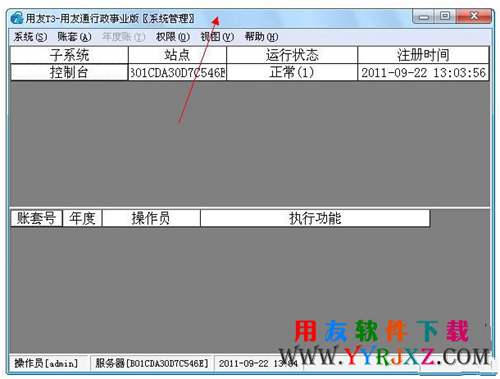
Task: Click status bar date and time entry
Action: click(258, 363)
